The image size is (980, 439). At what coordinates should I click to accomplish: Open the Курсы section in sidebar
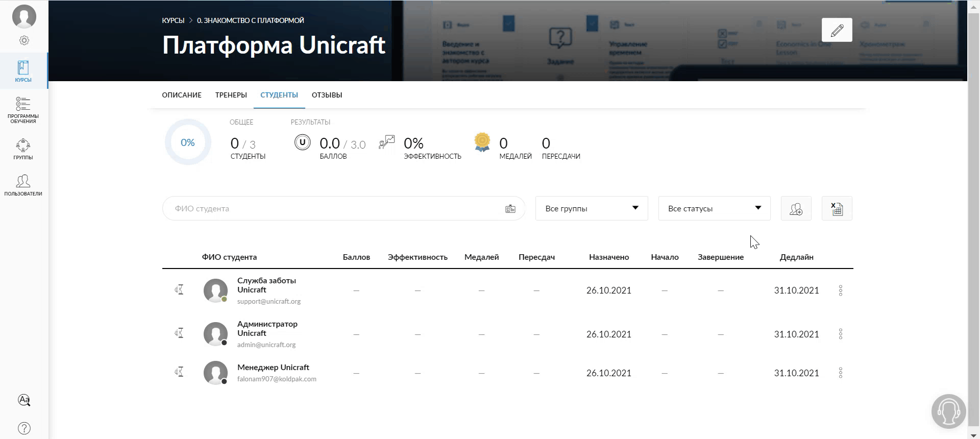coord(23,71)
